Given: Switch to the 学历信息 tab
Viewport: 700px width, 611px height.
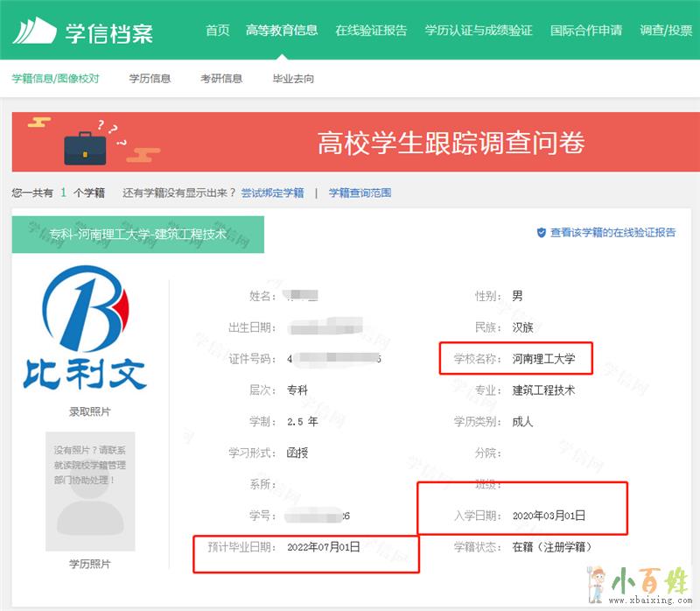Looking at the screenshot, I should 150,79.
